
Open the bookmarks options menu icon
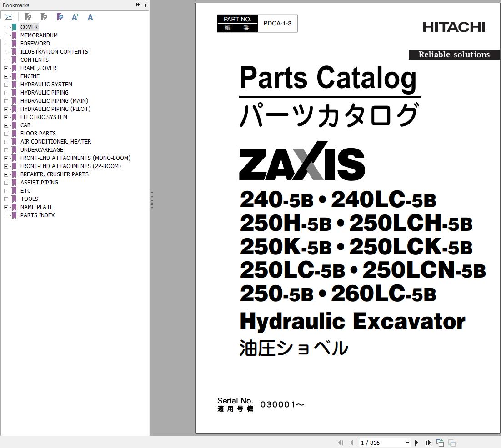tap(9, 17)
